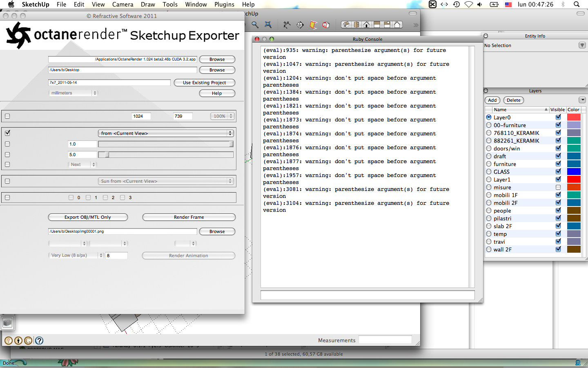Make the draft layer the active layer
Screen dimensions: 588x368
click(489, 156)
